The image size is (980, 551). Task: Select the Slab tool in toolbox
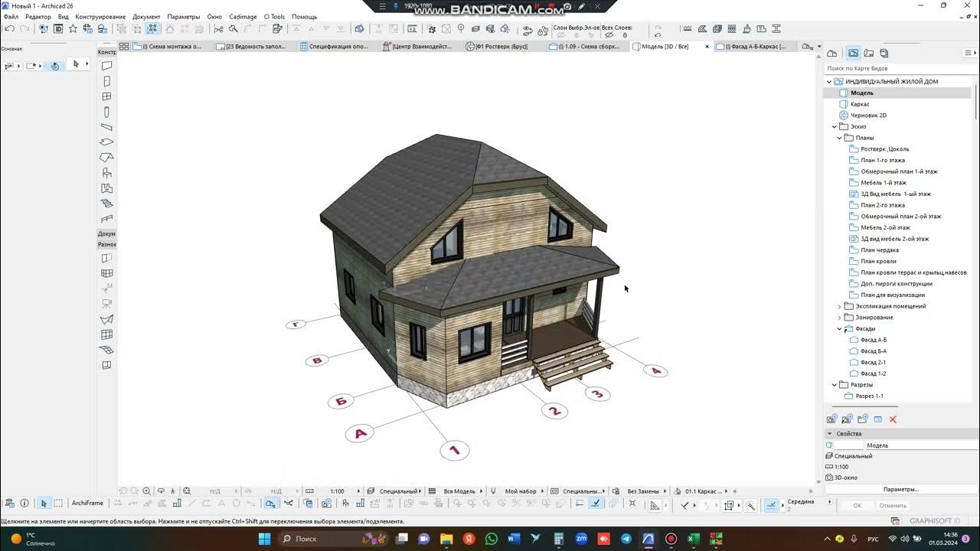(107, 142)
